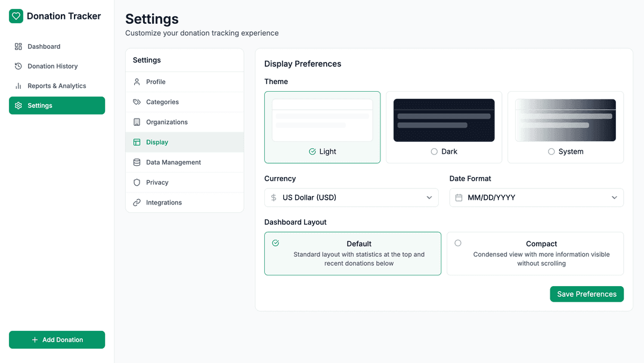644x363 pixels.
Task: Click the Privacy shield icon
Action: click(137, 182)
